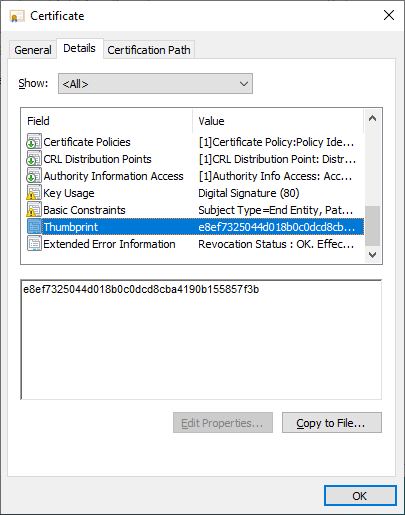
Task: Click the field list scroll down arrow
Action: (x=373, y=255)
